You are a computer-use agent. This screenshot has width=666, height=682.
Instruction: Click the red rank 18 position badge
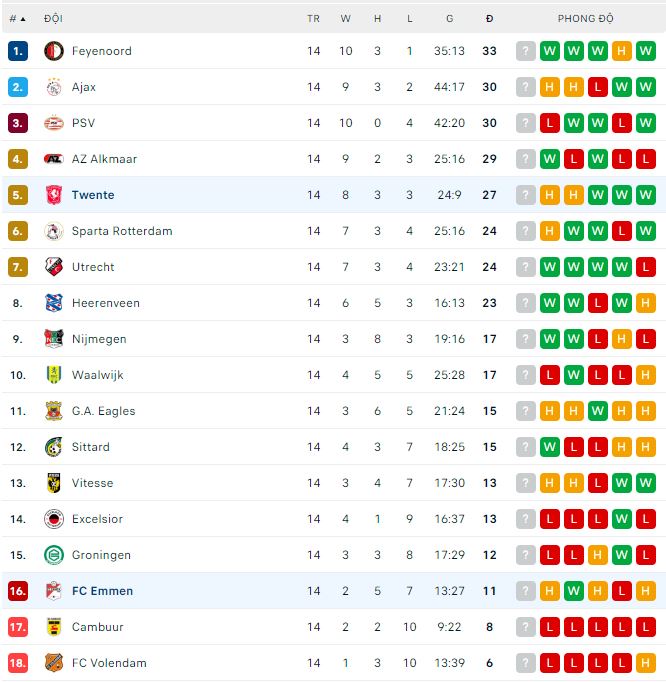tap(18, 663)
